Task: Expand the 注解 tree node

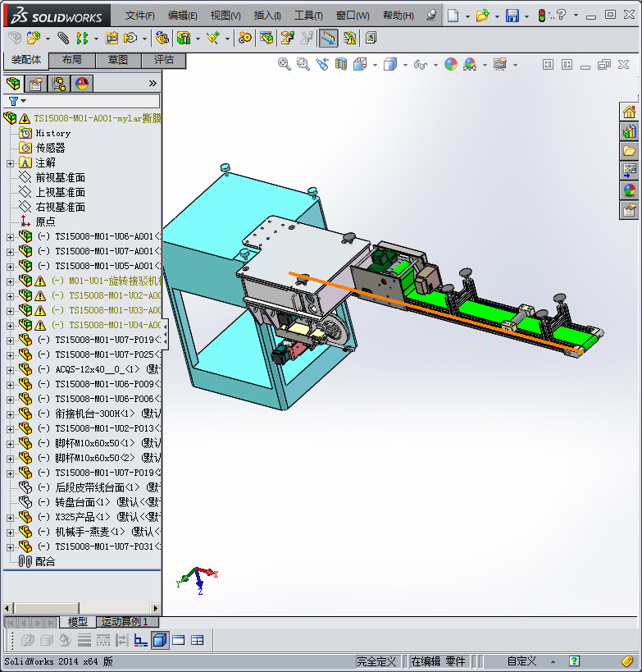Action: (x=11, y=163)
